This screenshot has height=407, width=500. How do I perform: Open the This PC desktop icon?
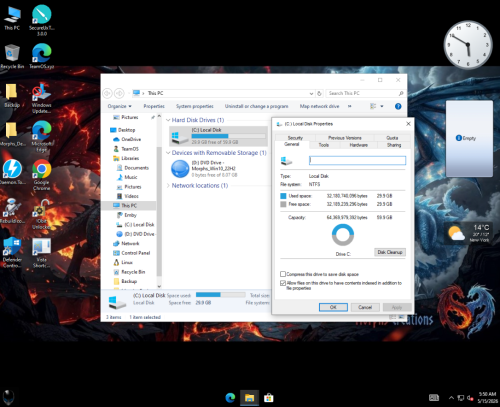coord(12,17)
